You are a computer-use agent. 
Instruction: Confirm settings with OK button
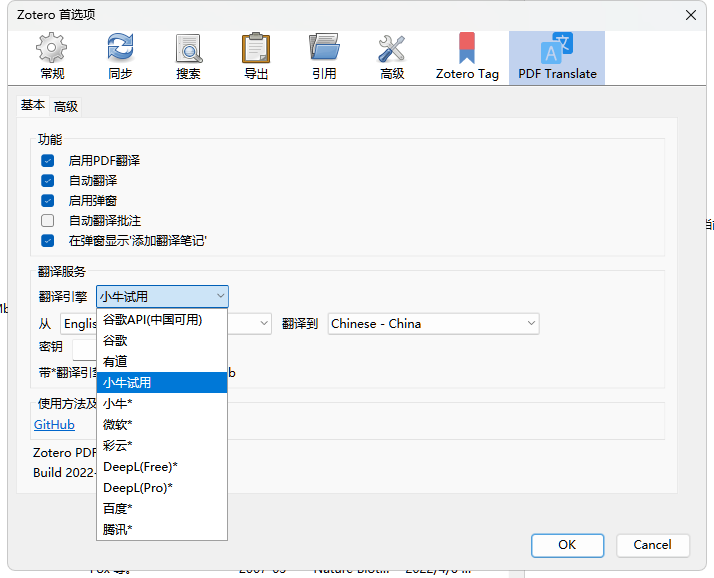pyautogui.click(x=567, y=545)
